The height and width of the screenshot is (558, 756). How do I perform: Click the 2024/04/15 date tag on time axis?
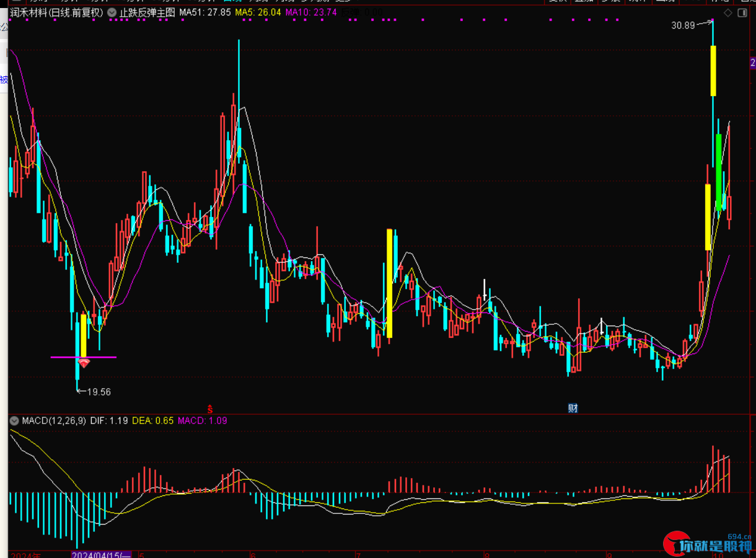pos(102,554)
